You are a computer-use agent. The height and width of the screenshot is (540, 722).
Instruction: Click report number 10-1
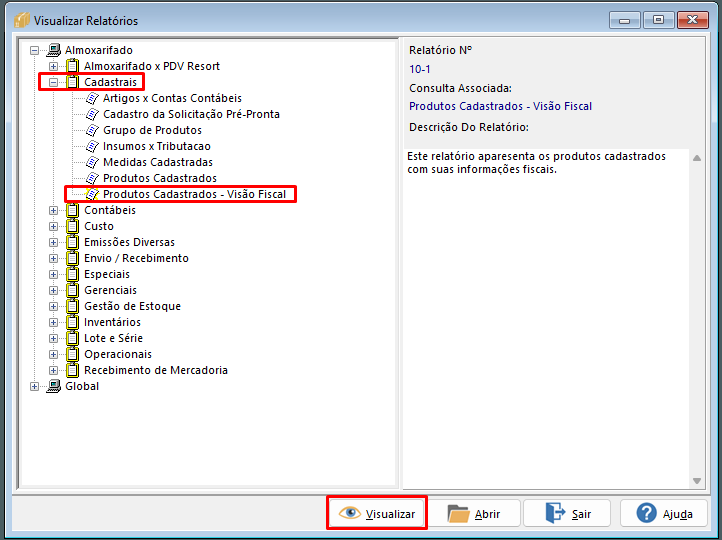click(x=419, y=70)
